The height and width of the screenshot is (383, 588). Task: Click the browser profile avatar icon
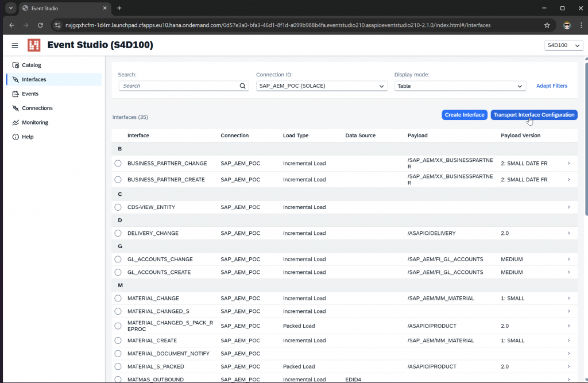567,25
